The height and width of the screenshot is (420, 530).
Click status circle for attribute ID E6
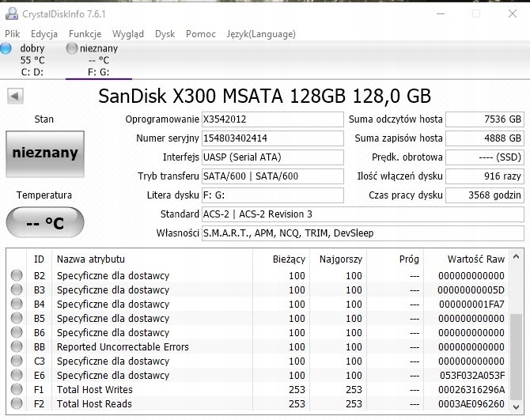(17, 376)
